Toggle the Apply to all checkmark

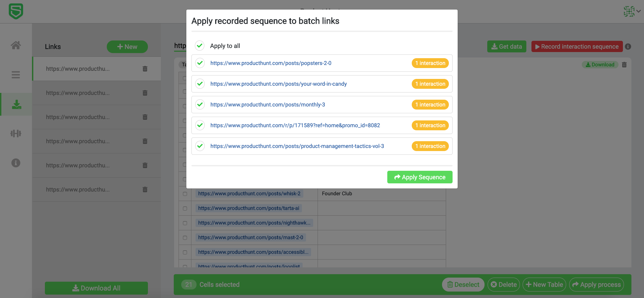pyautogui.click(x=200, y=46)
